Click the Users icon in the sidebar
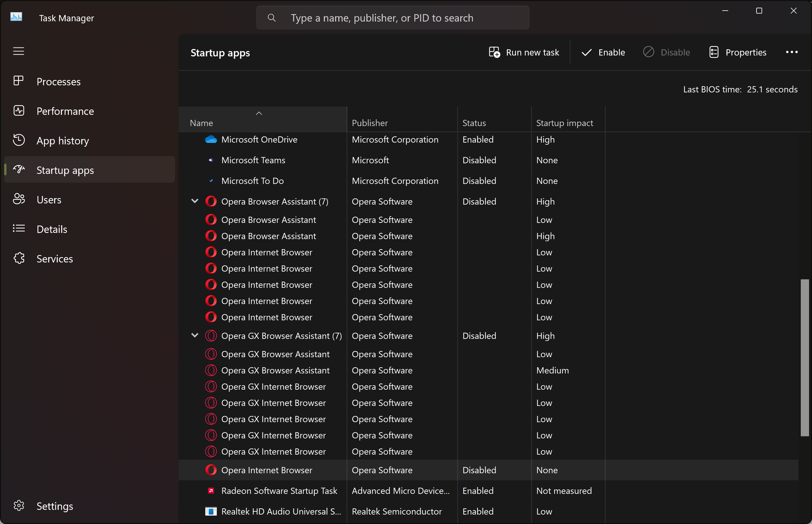This screenshot has height=524, width=812. pos(19,199)
